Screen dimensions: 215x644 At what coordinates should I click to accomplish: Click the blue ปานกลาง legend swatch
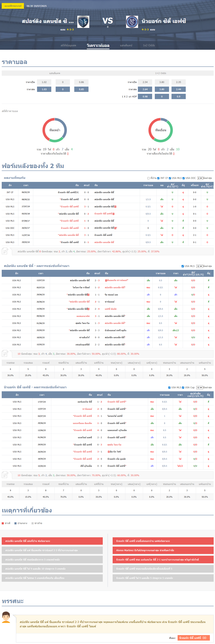pyautogui.click(x=16, y=523)
